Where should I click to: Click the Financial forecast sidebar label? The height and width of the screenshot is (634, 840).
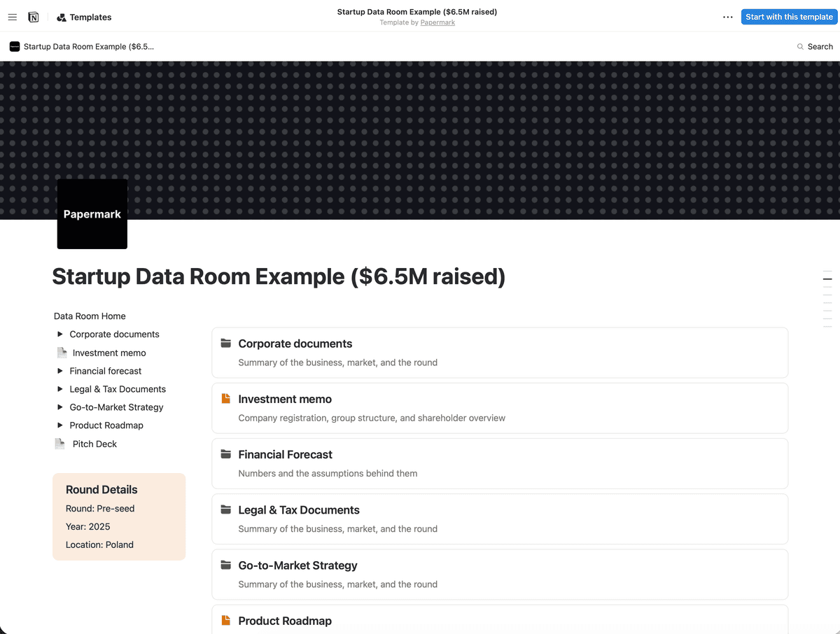coord(106,372)
